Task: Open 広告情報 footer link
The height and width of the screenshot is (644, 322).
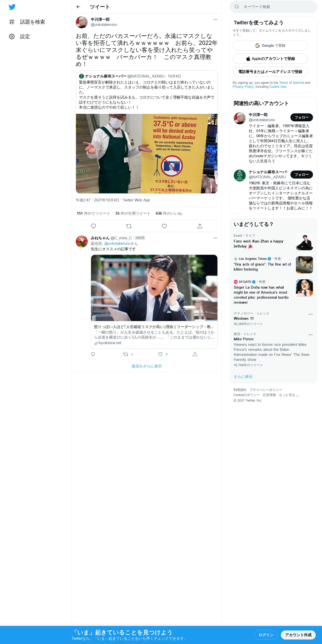Action: pos(269,395)
